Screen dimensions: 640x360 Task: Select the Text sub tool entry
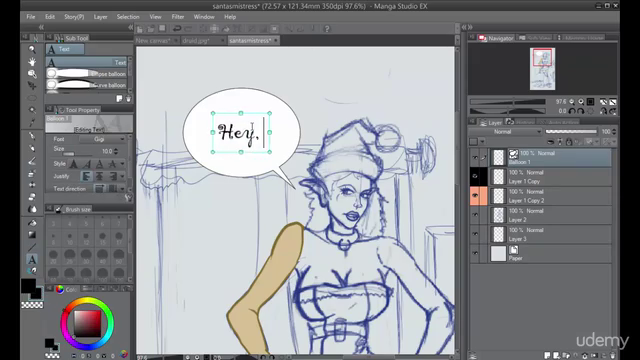(86, 62)
